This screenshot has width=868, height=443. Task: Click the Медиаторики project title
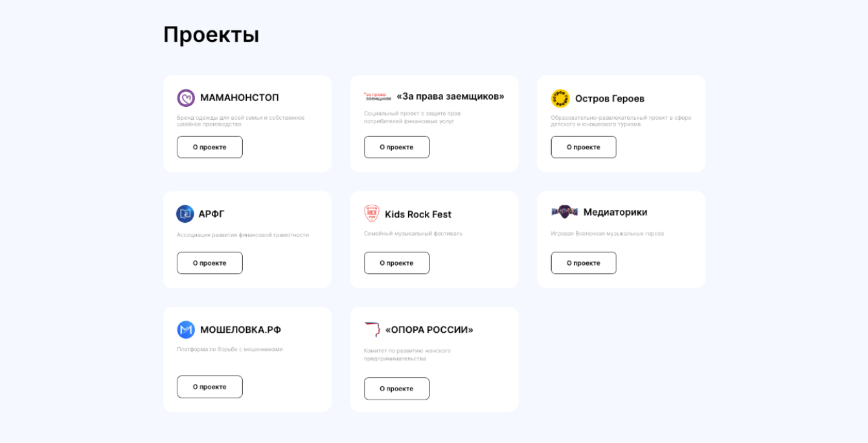(615, 212)
